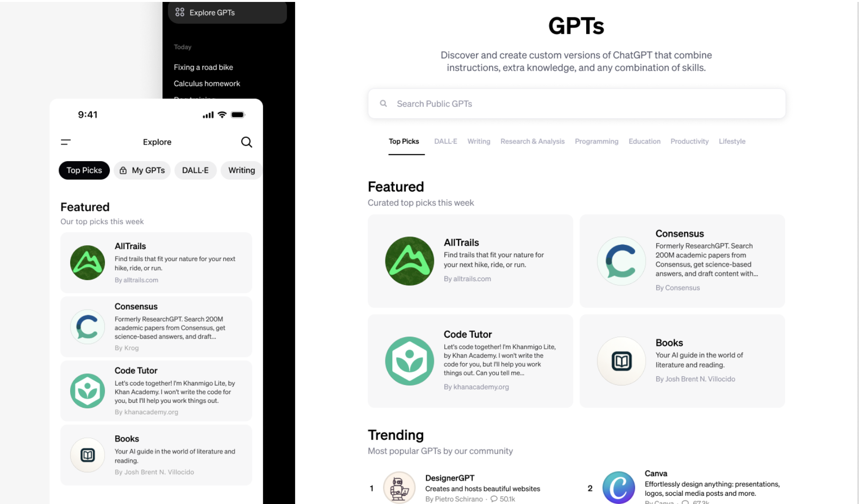Screen dimensions: 859x504
Task: Click 'By Consensus' in desktop card
Action: click(x=678, y=288)
